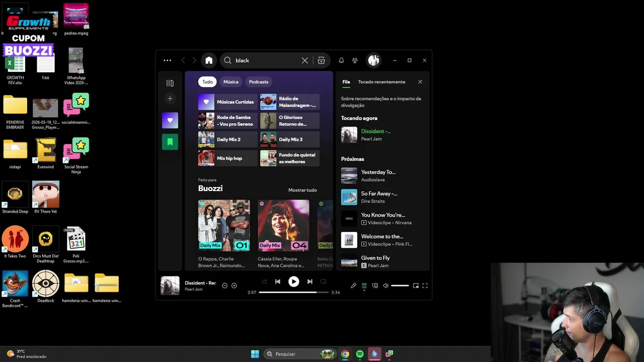
Task: Mute audio using the speaker icon
Action: tap(386, 286)
